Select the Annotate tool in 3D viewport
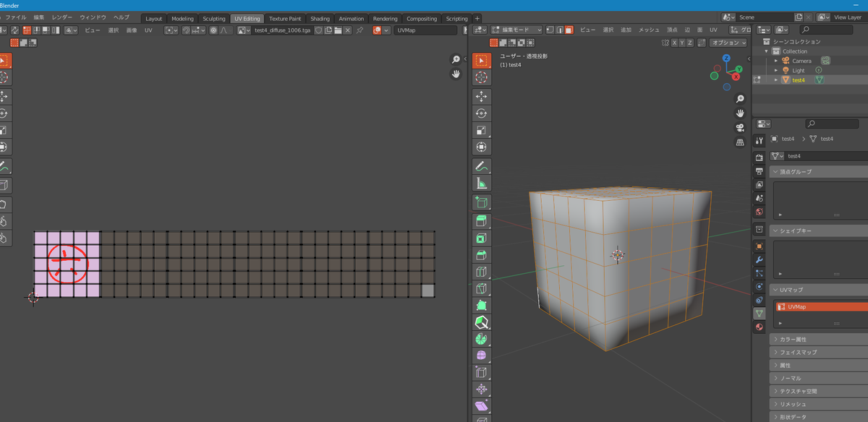The image size is (868, 422). tap(482, 166)
